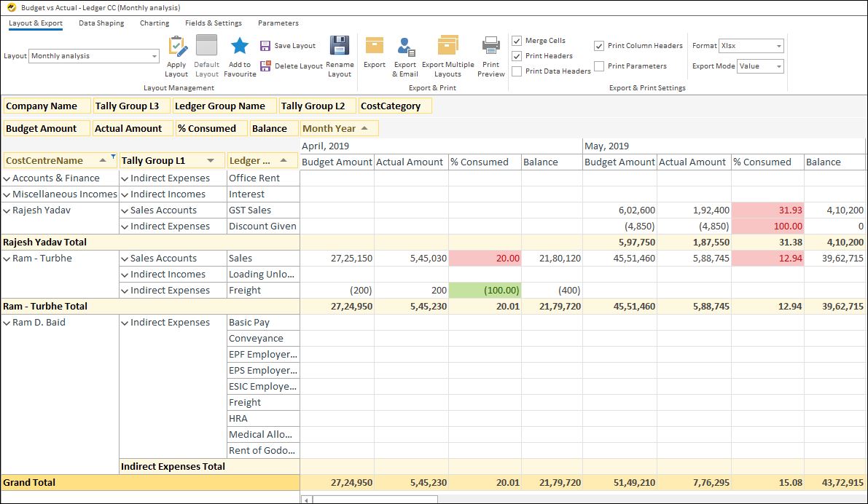This screenshot has width=868, height=504.
Task: Enable Print Data Headers
Action: (517, 70)
